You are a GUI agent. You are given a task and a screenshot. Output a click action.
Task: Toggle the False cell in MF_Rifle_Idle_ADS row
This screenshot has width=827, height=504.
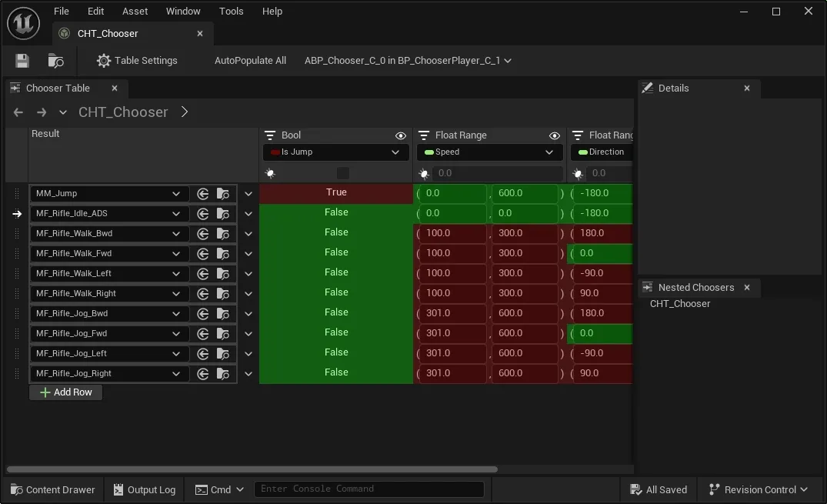[336, 212]
